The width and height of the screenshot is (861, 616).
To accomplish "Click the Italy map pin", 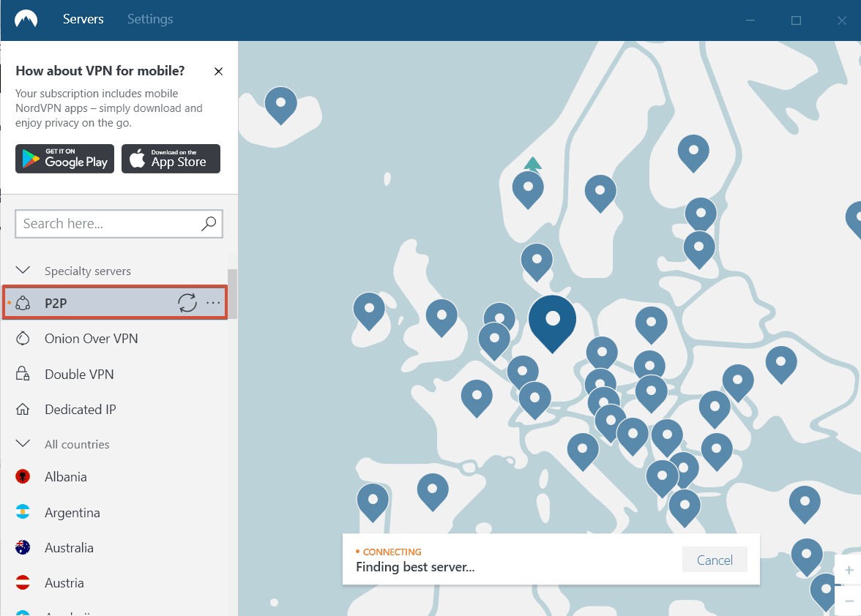I will 582,452.
